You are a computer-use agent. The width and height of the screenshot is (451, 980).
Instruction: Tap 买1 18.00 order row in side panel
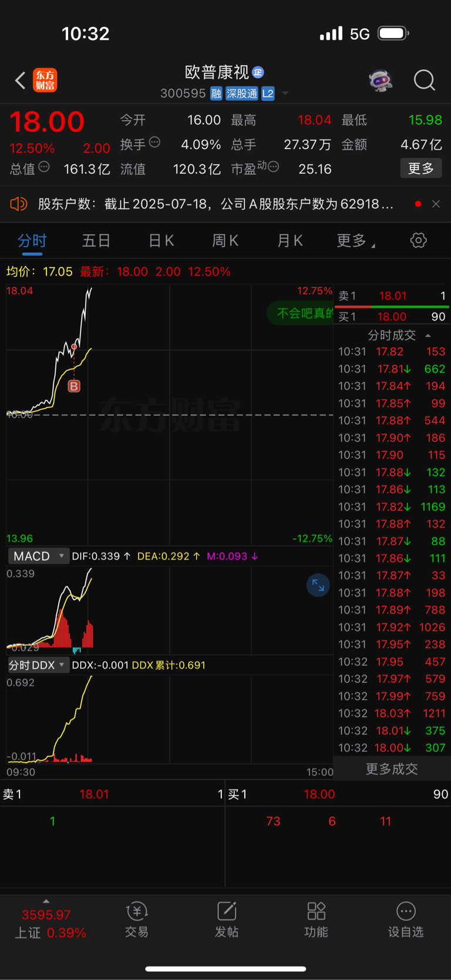(x=392, y=316)
